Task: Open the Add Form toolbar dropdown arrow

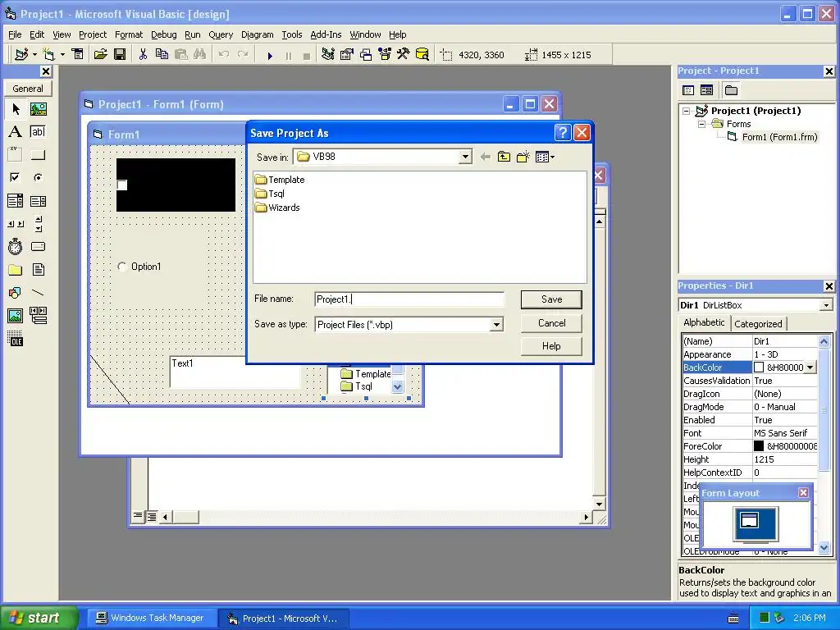Action: (x=62, y=55)
